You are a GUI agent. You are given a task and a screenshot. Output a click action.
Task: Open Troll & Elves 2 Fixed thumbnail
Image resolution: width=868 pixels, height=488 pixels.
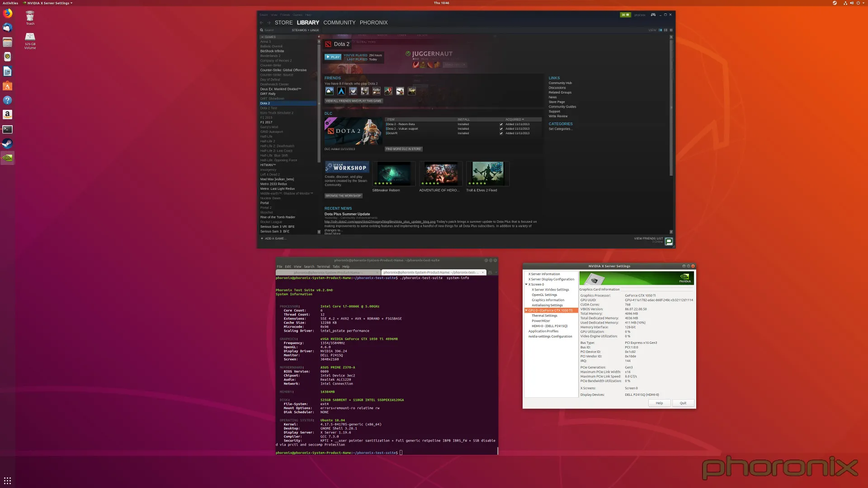tap(488, 174)
